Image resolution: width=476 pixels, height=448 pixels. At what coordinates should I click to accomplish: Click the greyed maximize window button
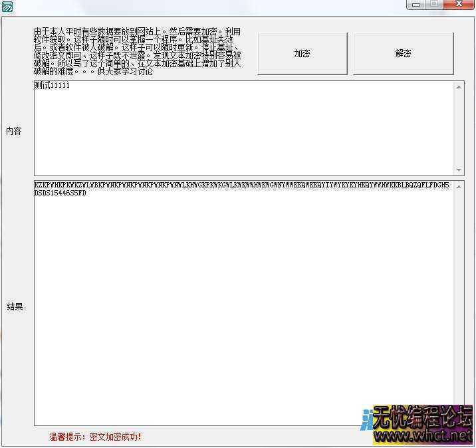434,4
